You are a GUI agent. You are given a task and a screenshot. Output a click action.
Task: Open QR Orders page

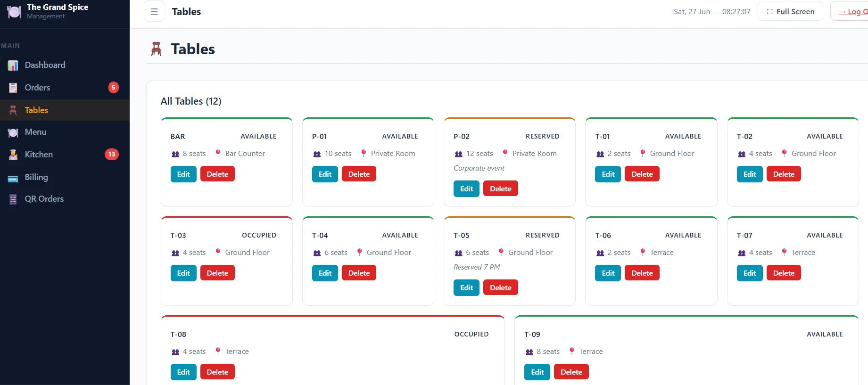pos(65,199)
